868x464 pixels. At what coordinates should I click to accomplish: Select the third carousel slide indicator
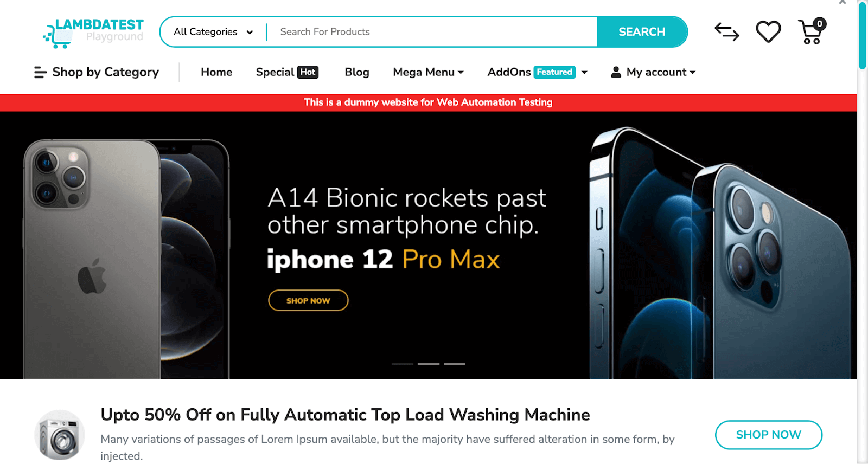[x=455, y=364]
